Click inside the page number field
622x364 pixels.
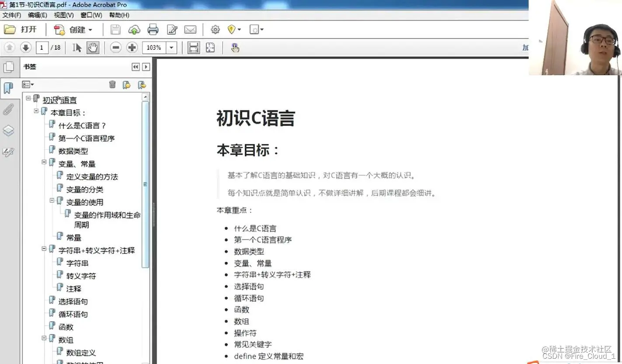(x=42, y=47)
